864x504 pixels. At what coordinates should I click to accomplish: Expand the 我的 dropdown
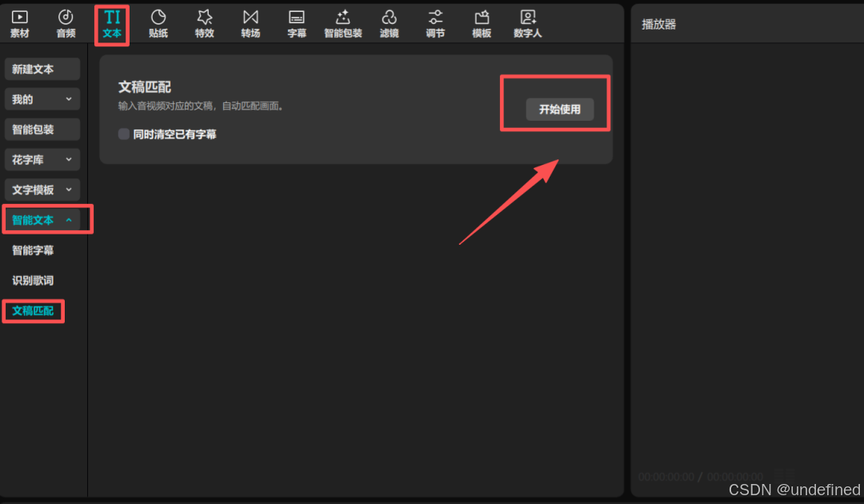tap(42, 99)
